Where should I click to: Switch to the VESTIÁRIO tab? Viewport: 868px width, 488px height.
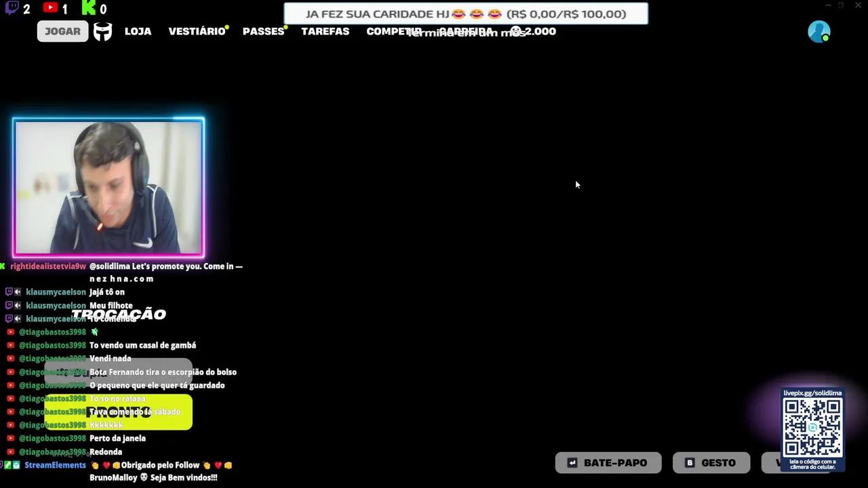point(197,31)
